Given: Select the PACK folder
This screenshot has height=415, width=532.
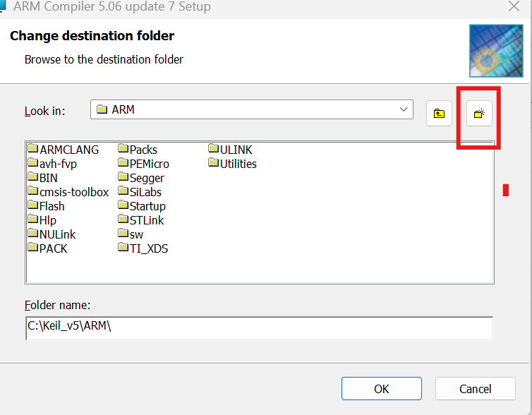Looking at the screenshot, I should coord(48,248).
